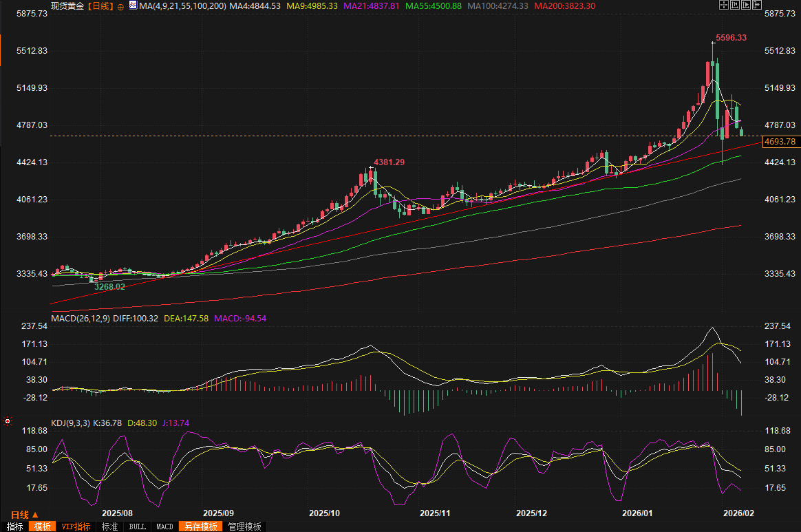Open the VIP指标 tab
This screenshot has width=801, height=532.
tap(76, 526)
